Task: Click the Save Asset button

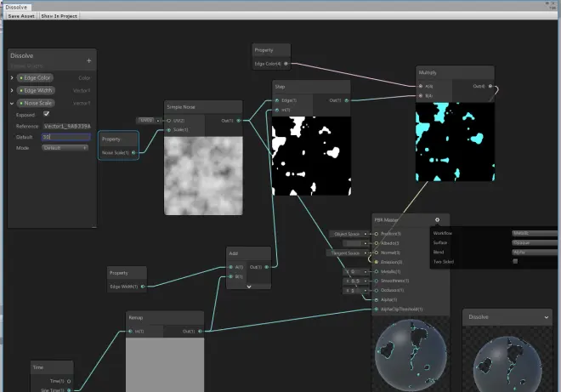Action: click(21, 16)
